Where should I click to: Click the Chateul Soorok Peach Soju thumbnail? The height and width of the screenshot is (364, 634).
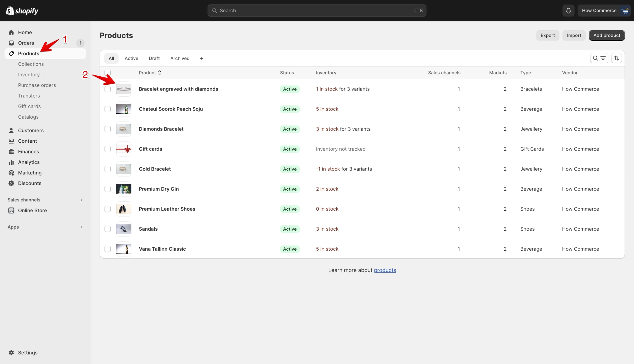[124, 109]
